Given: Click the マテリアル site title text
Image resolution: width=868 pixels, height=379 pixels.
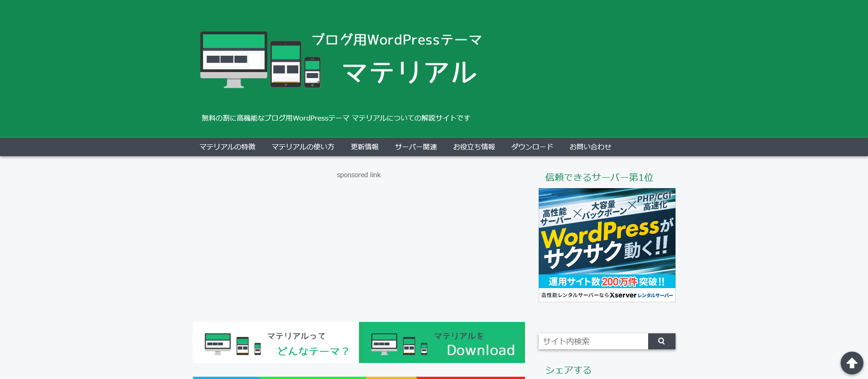Looking at the screenshot, I should 409,73.
